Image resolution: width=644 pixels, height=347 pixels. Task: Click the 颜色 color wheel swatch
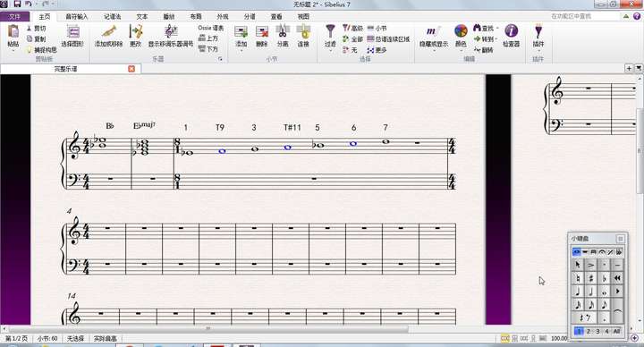461,30
